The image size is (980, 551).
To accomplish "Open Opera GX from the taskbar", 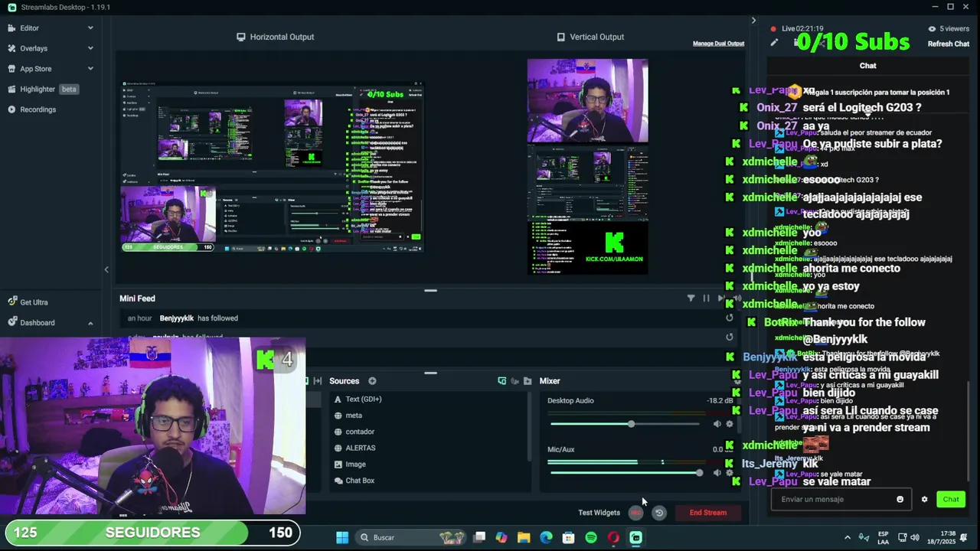I will pos(613,537).
